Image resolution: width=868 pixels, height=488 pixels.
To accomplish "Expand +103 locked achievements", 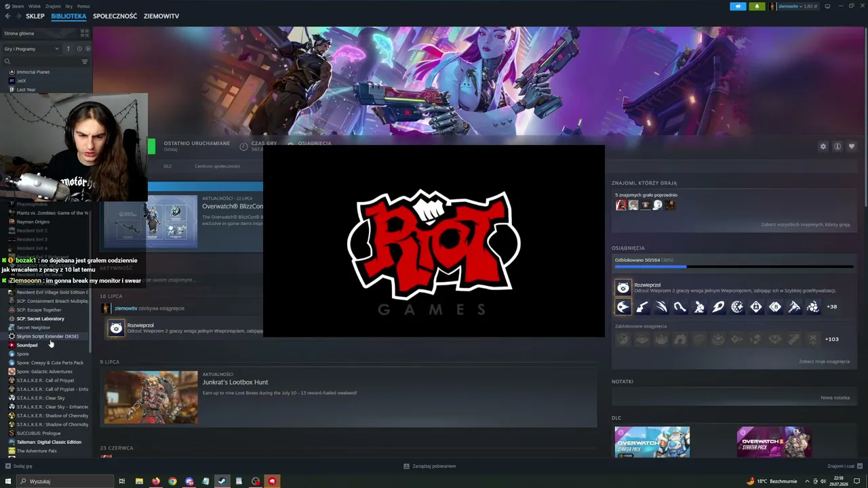I will (x=831, y=339).
